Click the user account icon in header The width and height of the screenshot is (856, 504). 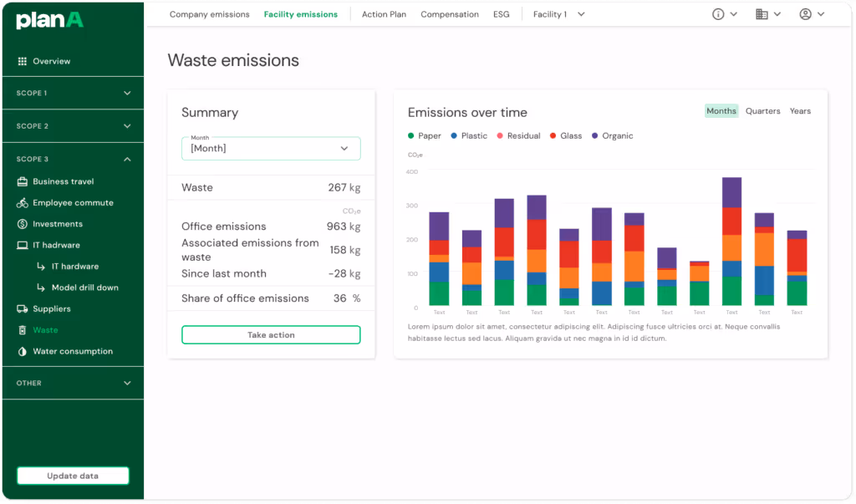(805, 14)
